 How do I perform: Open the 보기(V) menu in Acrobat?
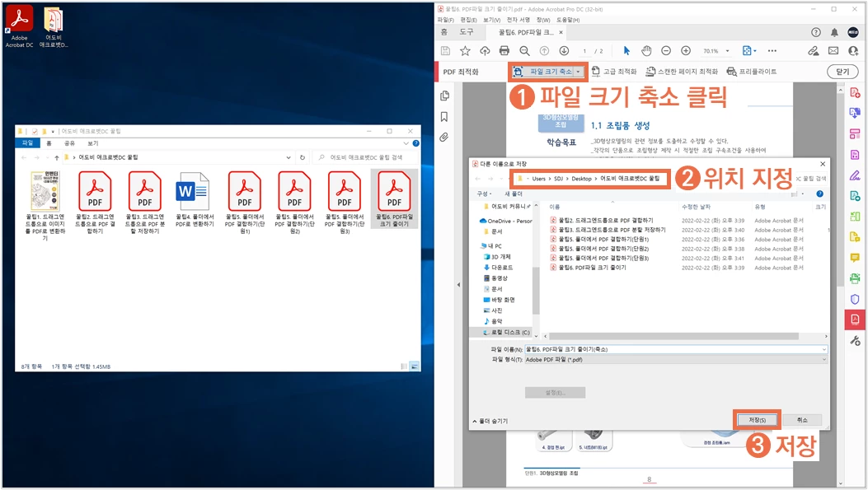(x=491, y=20)
